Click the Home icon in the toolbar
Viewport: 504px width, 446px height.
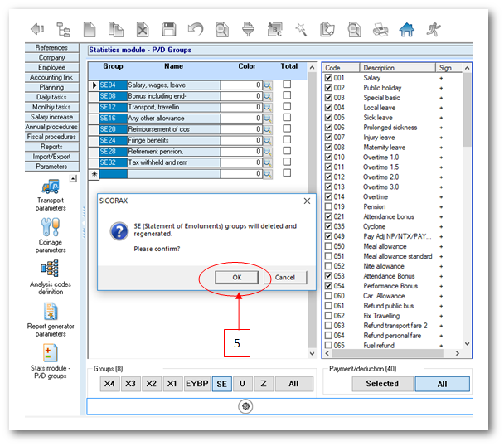406,29
